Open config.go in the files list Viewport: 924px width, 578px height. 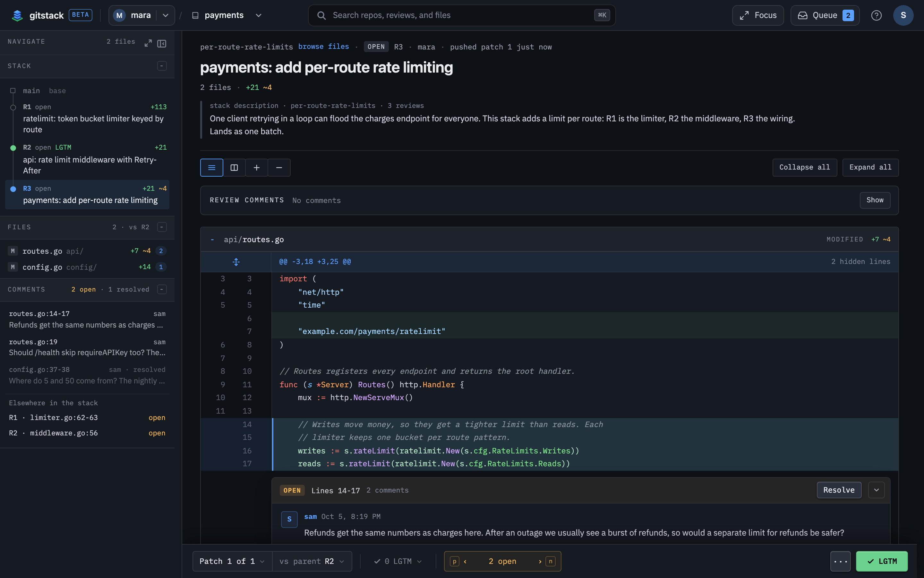[87, 267]
